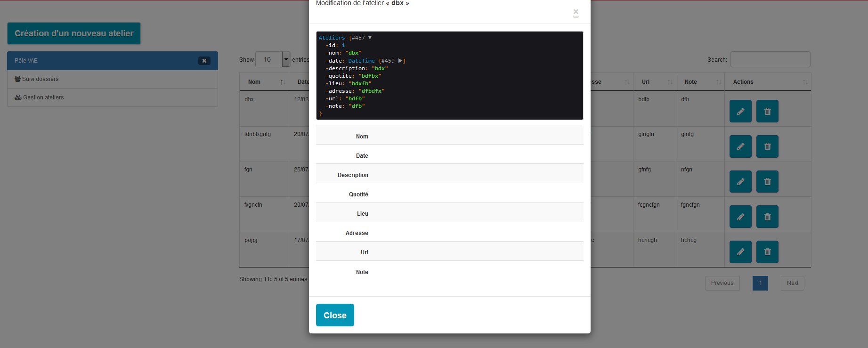
Task: Go to the Next page of entries
Action: (x=792, y=283)
